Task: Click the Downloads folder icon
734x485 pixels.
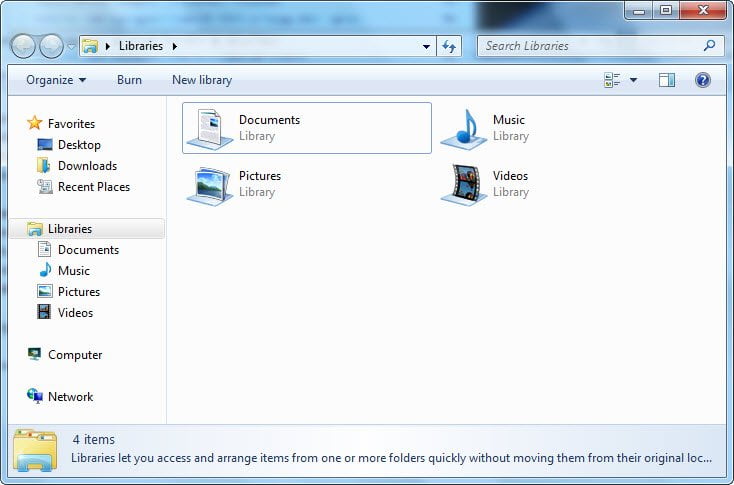Action: (x=44, y=165)
